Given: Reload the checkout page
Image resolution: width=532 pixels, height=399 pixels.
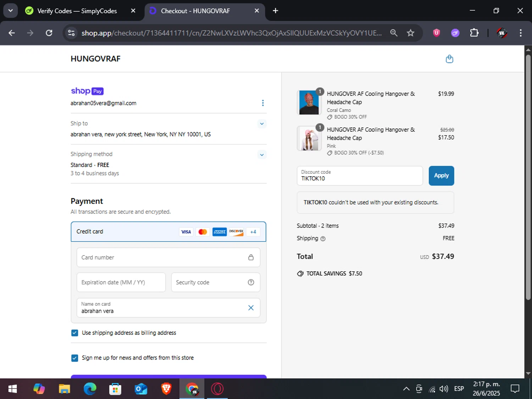Looking at the screenshot, I should pyautogui.click(x=49, y=33).
